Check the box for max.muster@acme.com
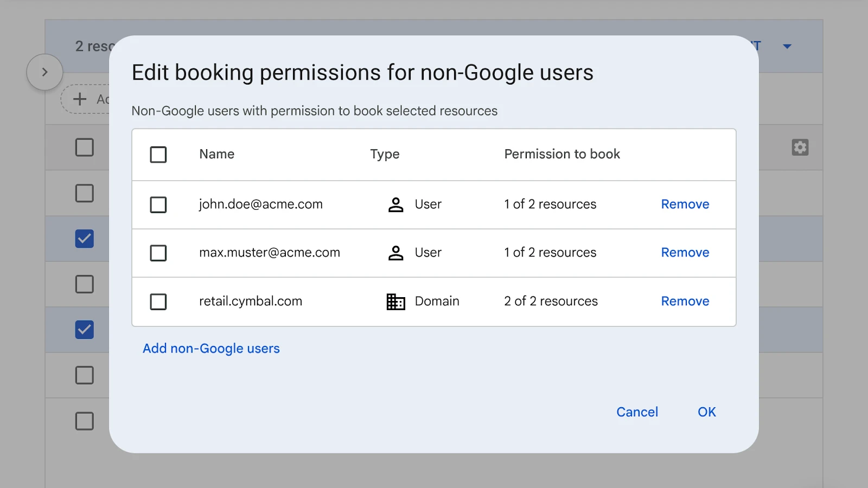Screen dimensions: 868x488 click(x=158, y=253)
